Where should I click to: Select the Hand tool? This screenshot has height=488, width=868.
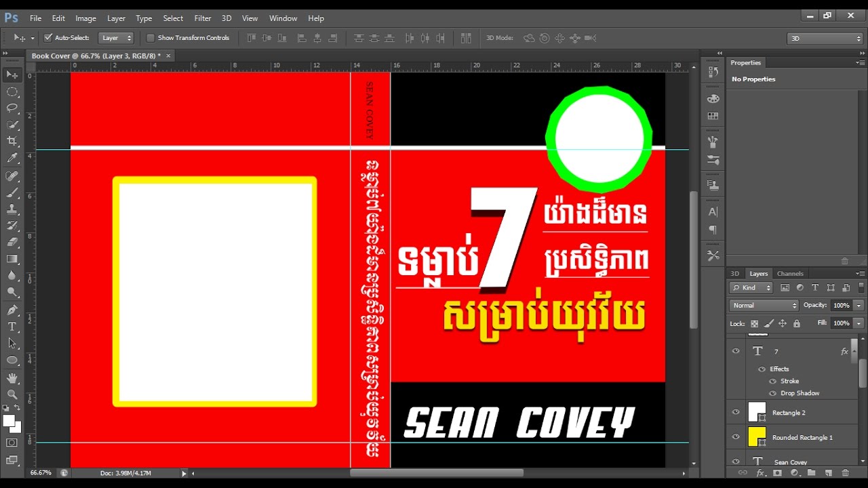(12, 378)
